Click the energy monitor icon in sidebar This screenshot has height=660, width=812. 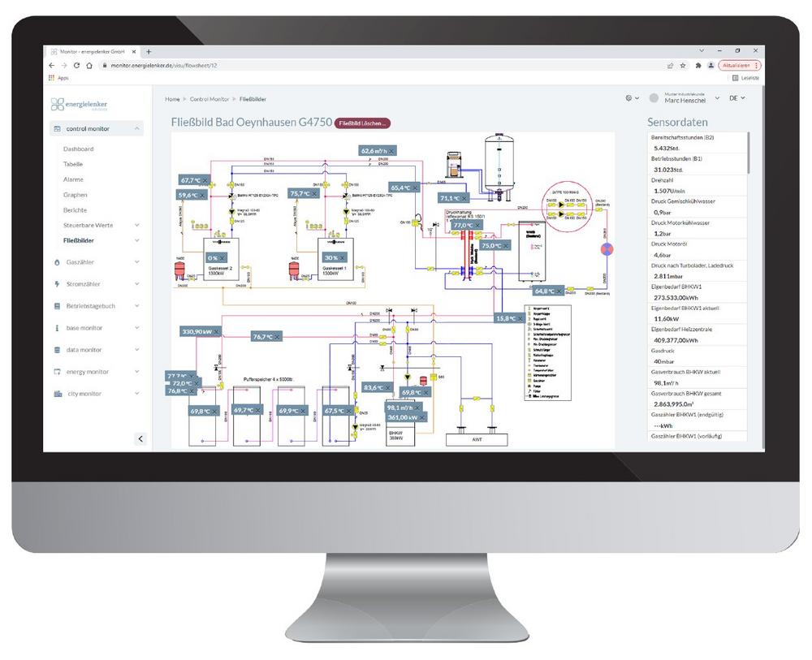pos(57,372)
